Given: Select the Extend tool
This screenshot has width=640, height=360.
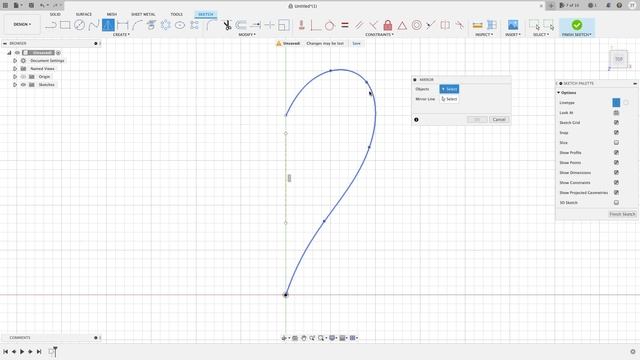Looking at the screenshot, I should [x=256, y=25].
